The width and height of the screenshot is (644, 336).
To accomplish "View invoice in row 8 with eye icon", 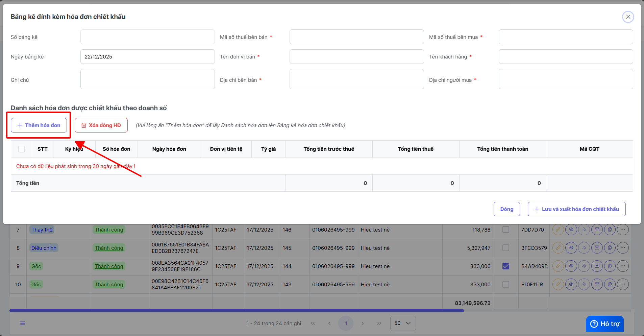I will [x=571, y=248].
